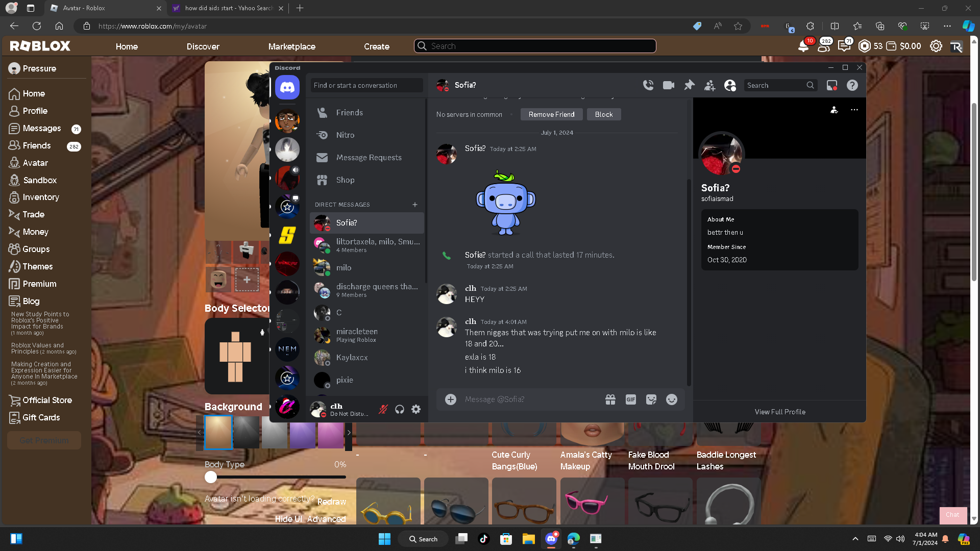Click Remove Friend button
This screenshot has height=551, width=980.
click(552, 114)
